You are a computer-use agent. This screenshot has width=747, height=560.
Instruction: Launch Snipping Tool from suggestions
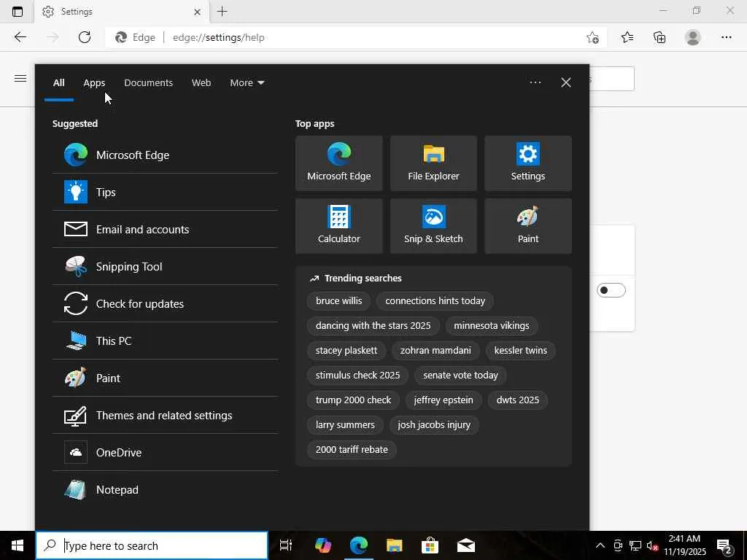point(165,266)
